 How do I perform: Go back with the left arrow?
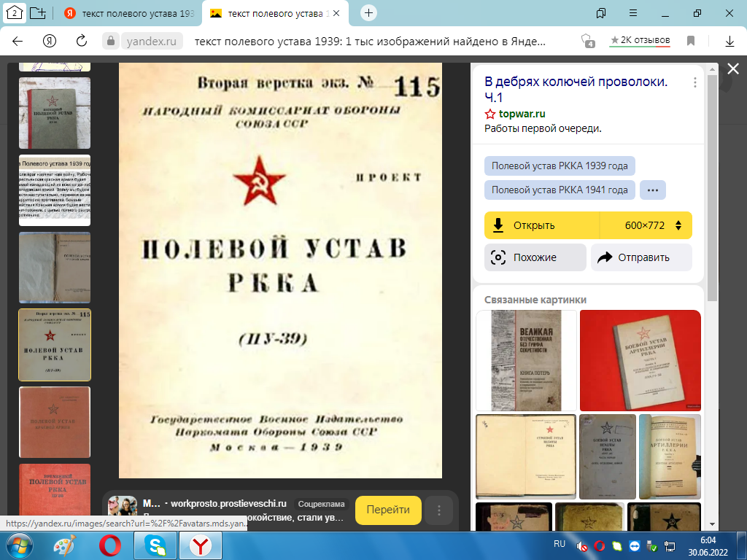pos(18,41)
